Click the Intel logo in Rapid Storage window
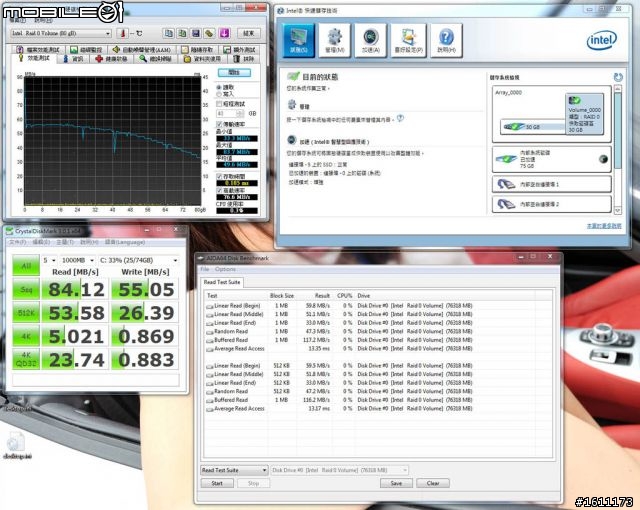This screenshot has width=640, height=510. (601, 40)
